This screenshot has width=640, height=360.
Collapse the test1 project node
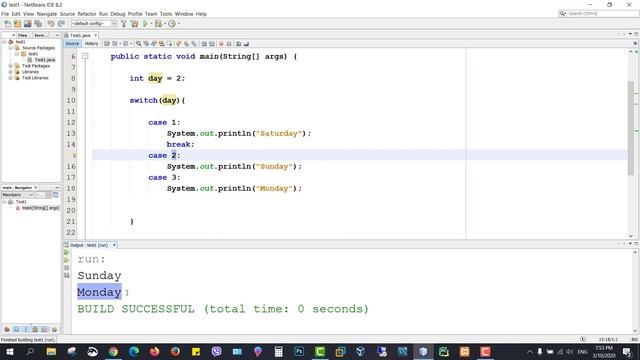point(4,42)
